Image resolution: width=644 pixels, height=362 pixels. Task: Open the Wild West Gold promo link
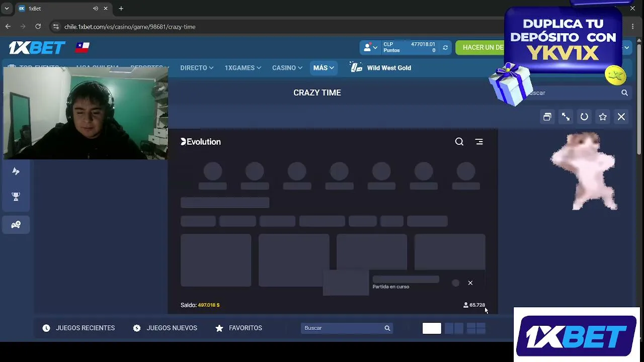(381, 68)
